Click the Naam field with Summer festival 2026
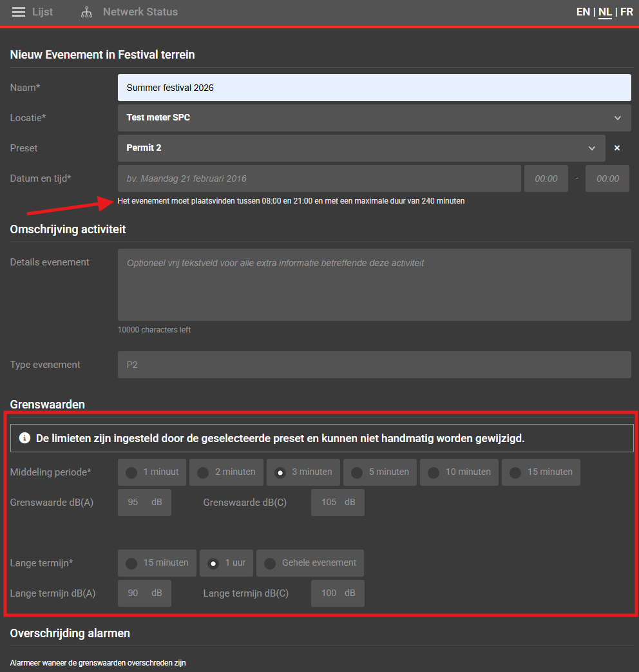This screenshot has height=672, width=639. click(x=374, y=88)
